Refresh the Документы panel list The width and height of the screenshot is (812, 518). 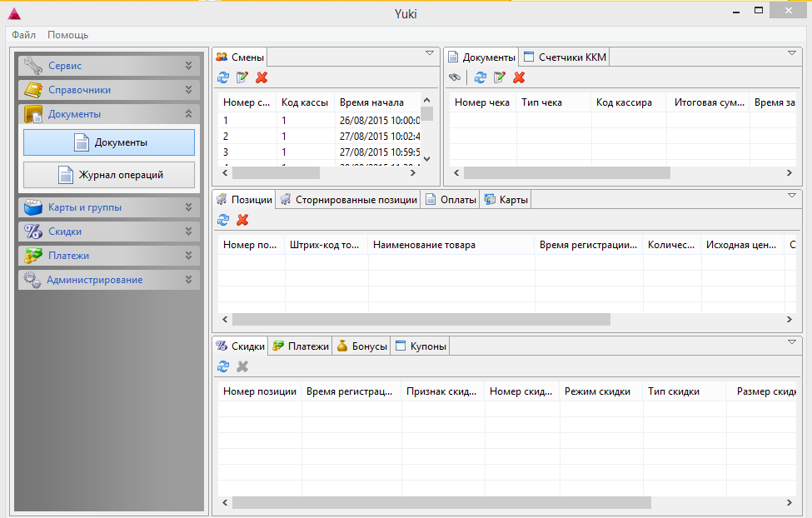(x=481, y=77)
